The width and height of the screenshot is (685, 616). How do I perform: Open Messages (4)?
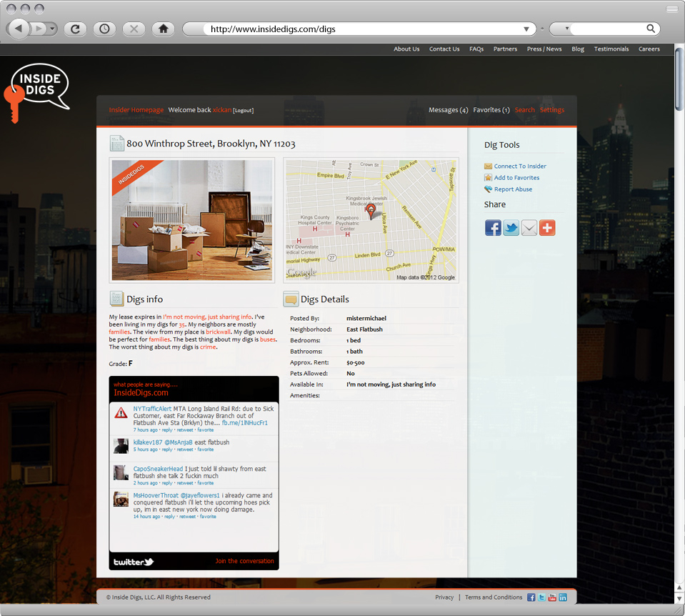449,110
